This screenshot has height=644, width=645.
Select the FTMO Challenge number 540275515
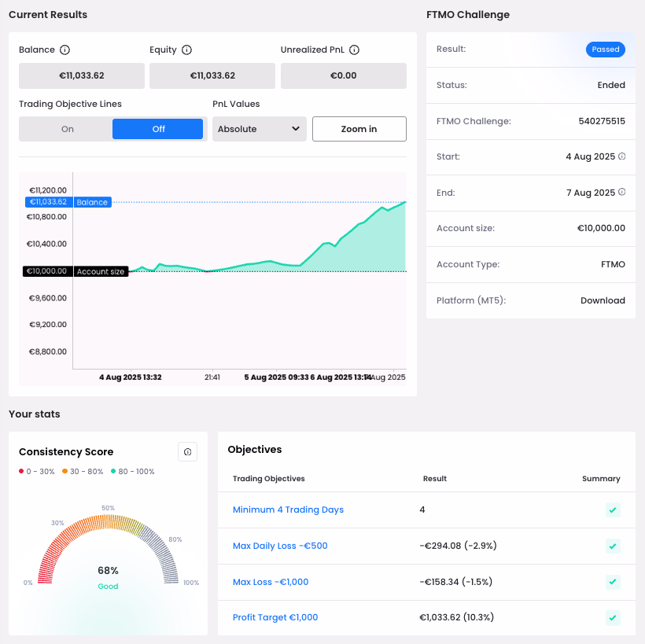602,121
